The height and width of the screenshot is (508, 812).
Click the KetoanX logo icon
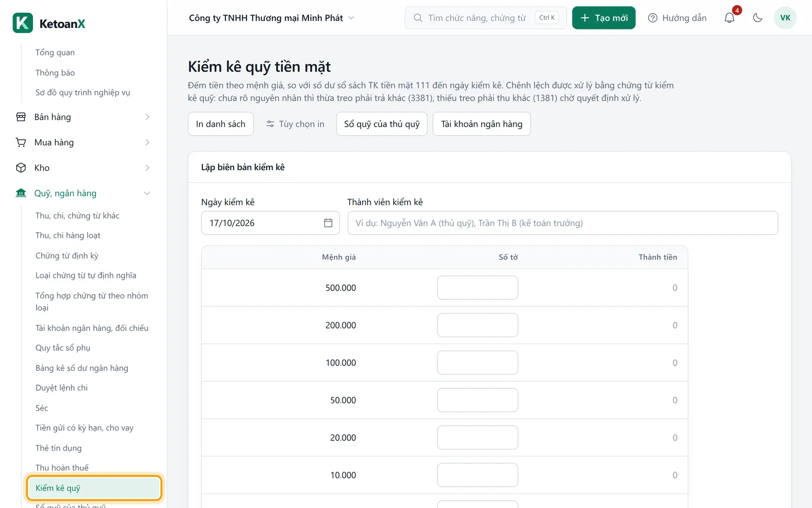click(x=23, y=23)
